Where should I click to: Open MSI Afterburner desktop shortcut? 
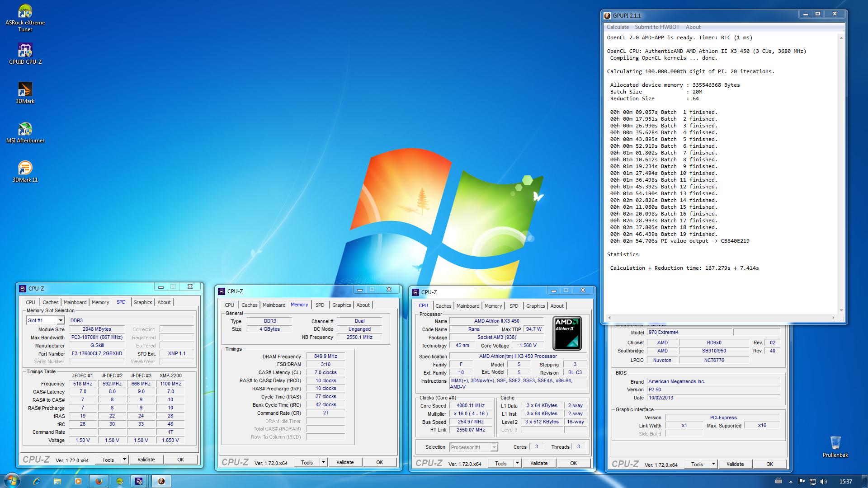click(25, 132)
